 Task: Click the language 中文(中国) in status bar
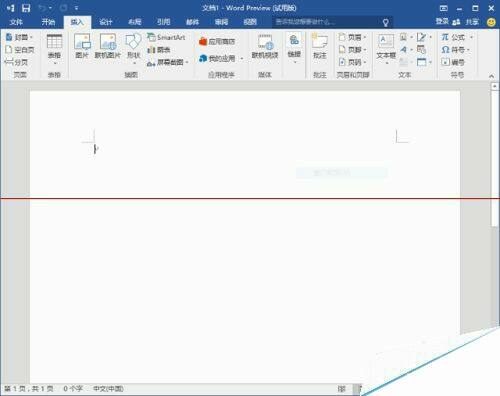click(x=108, y=389)
